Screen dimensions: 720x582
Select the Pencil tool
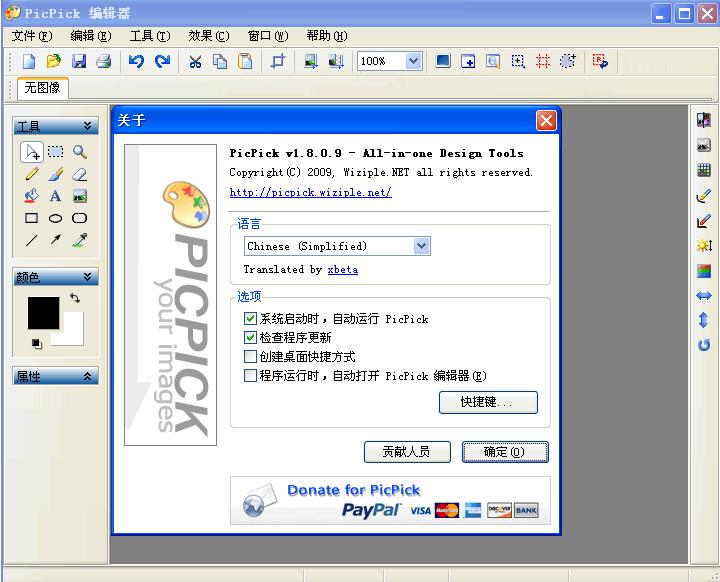tap(32, 174)
